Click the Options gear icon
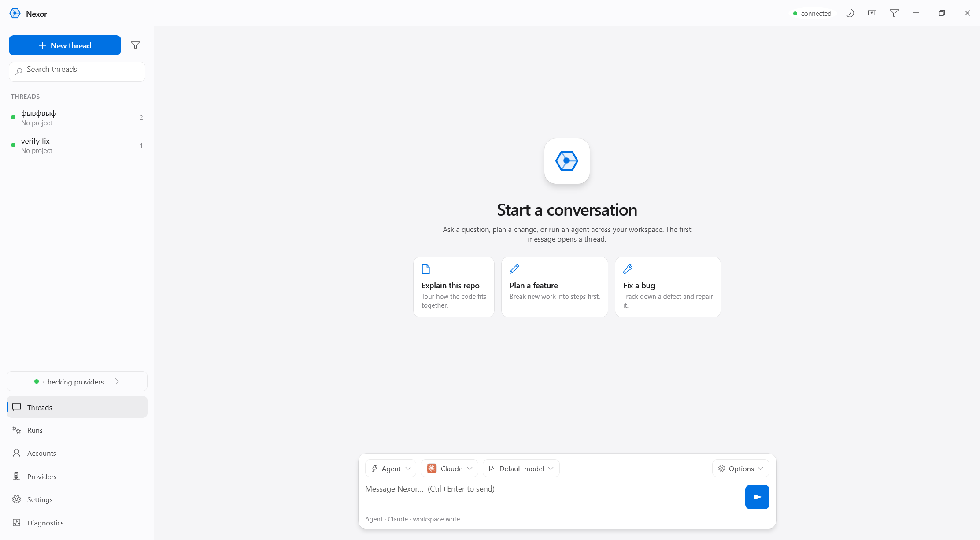The width and height of the screenshot is (980, 540). click(x=721, y=468)
